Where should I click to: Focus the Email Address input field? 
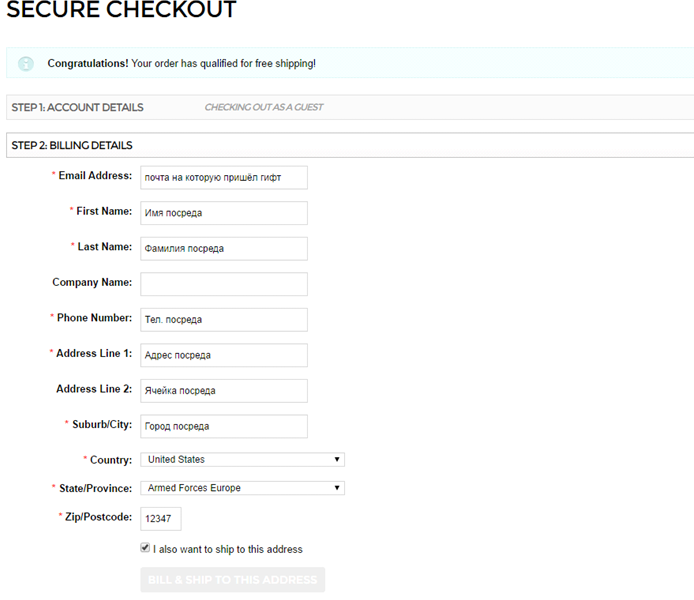pyautogui.click(x=223, y=177)
